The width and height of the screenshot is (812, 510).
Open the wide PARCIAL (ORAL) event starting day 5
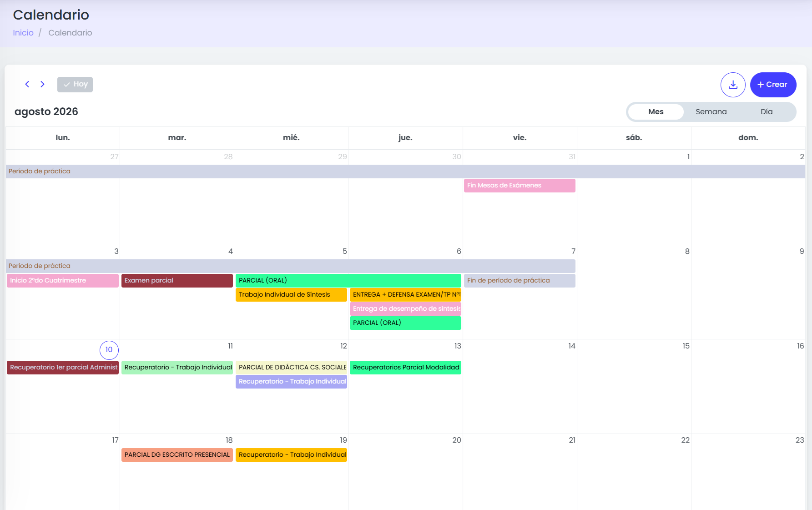click(348, 281)
